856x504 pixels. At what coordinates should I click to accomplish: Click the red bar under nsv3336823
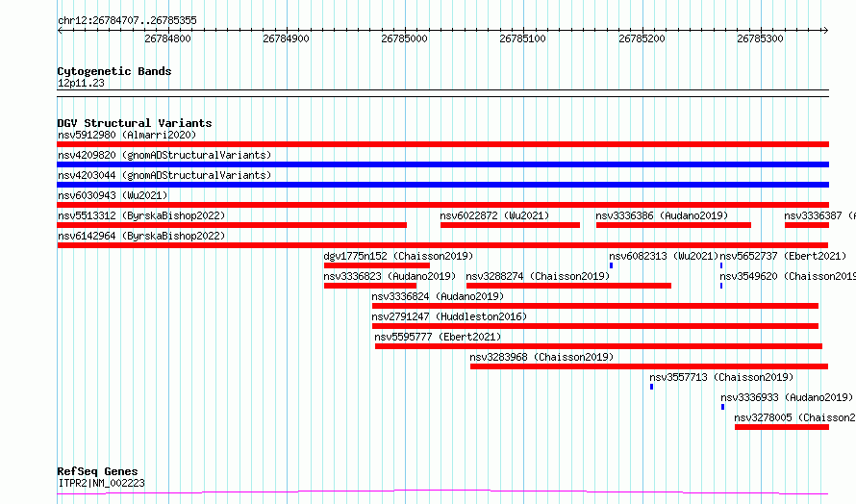coord(370,286)
